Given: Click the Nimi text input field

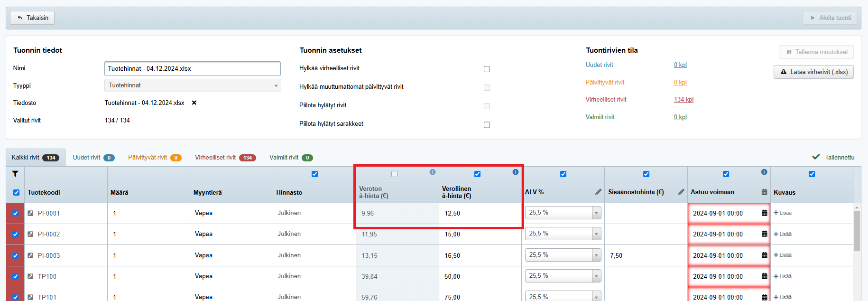Looking at the screenshot, I should coord(192,68).
